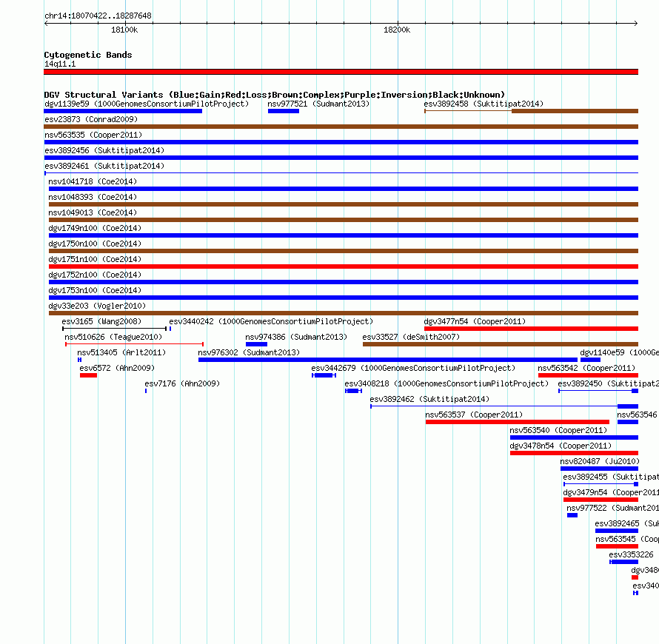The image size is (659, 644).
Task: Click the chr14:18070422..18287648 region label
Action: click(x=98, y=16)
